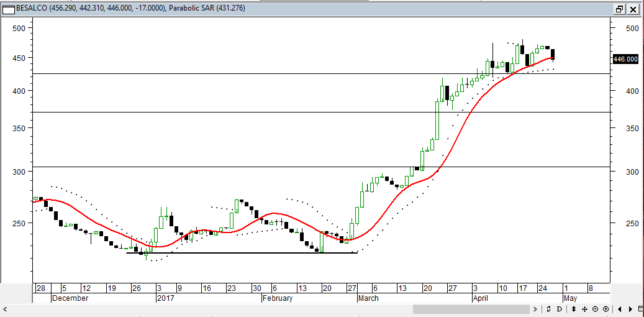The height and width of the screenshot is (317, 644).
Task: Click the vertical rescale arrows icon
Action: click(574, 309)
